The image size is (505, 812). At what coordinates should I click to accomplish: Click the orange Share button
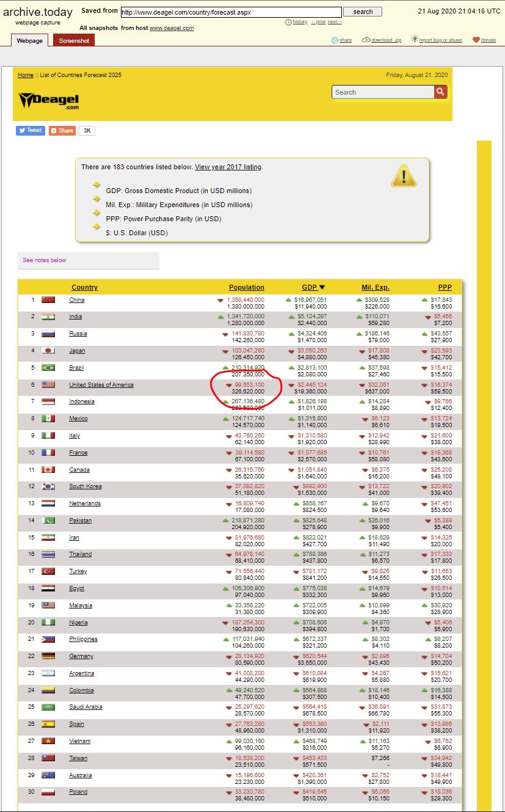(x=62, y=130)
